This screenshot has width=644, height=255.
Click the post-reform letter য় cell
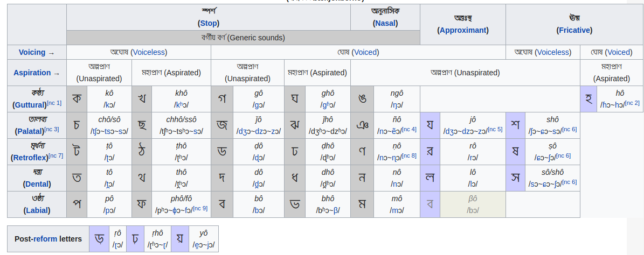point(180,239)
